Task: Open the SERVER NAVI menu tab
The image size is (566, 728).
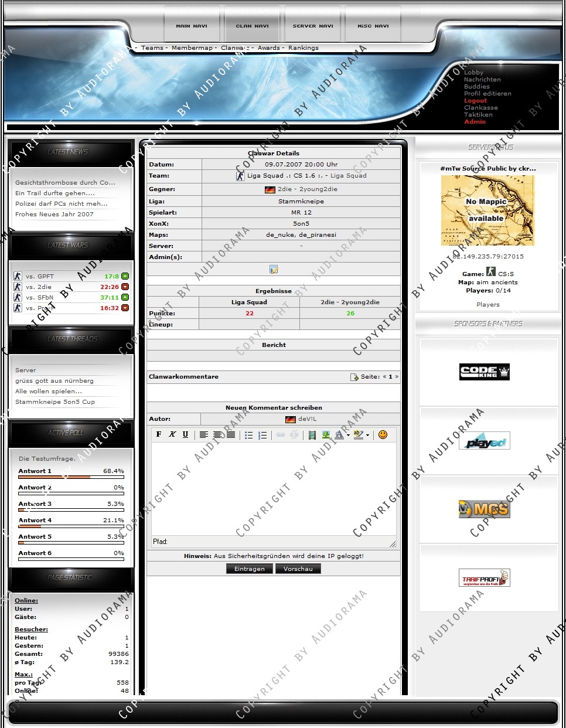Action: click(x=312, y=26)
